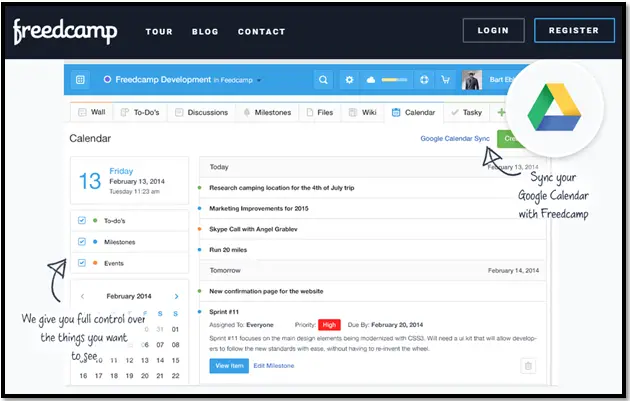Click the blue View Item button
This screenshot has height=401, width=630.
[229, 366]
